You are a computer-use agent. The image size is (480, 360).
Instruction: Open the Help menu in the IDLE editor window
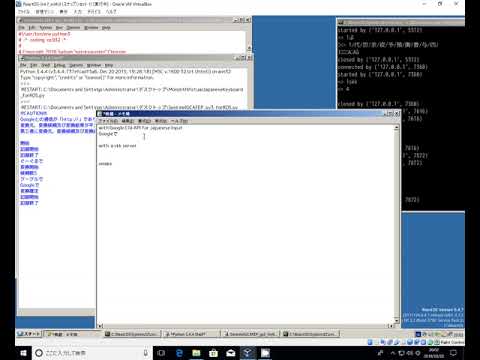point(106,28)
